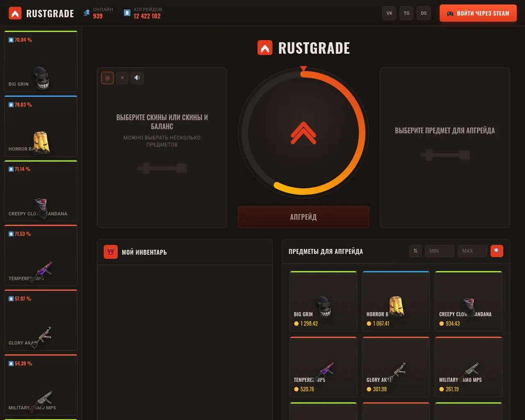525x420 pixels.
Task: Open the 78.03 % Horror Bag feed item
Action: tap(41, 126)
